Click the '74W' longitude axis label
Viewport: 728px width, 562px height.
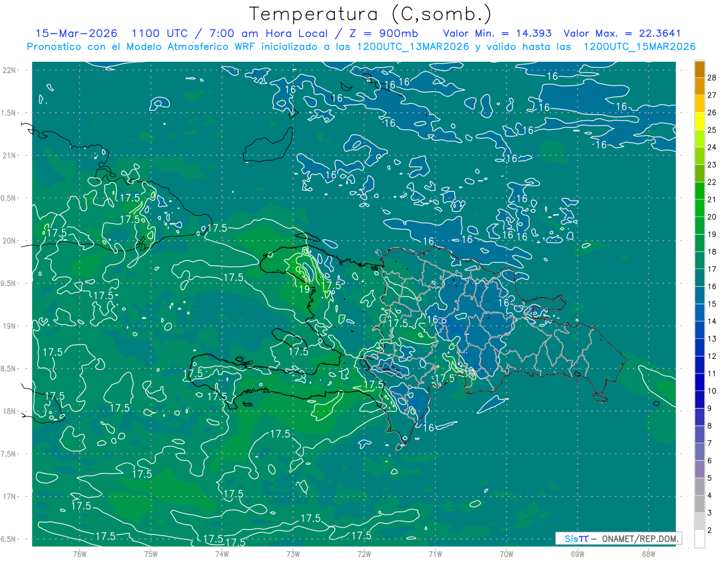tap(222, 554)
